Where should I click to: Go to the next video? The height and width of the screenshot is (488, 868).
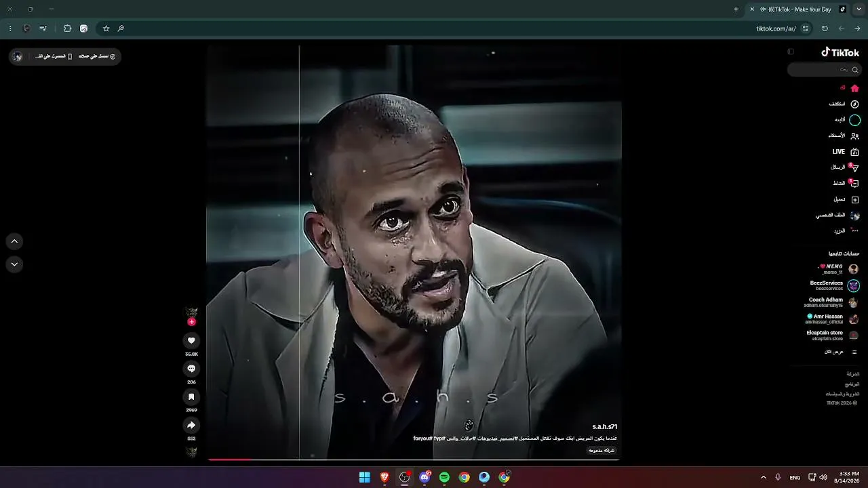pyautogui.click(x=14, y=264)
